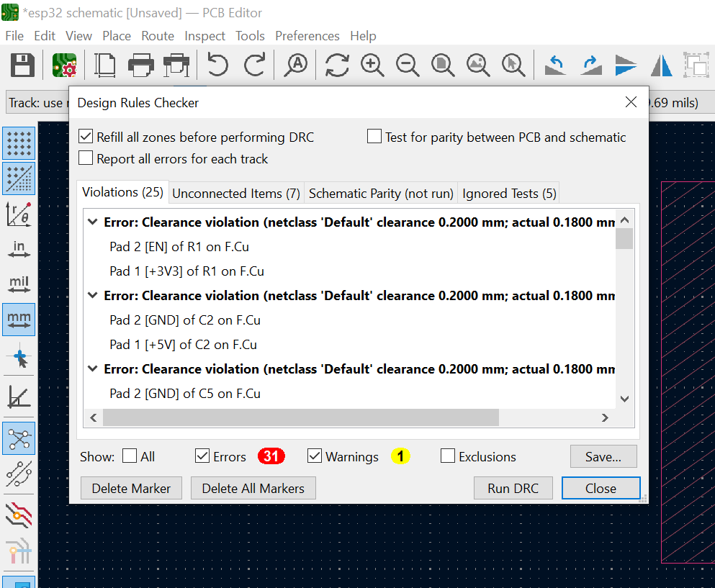Undo the last action
715x588 pixels.
tap(217, 65)
